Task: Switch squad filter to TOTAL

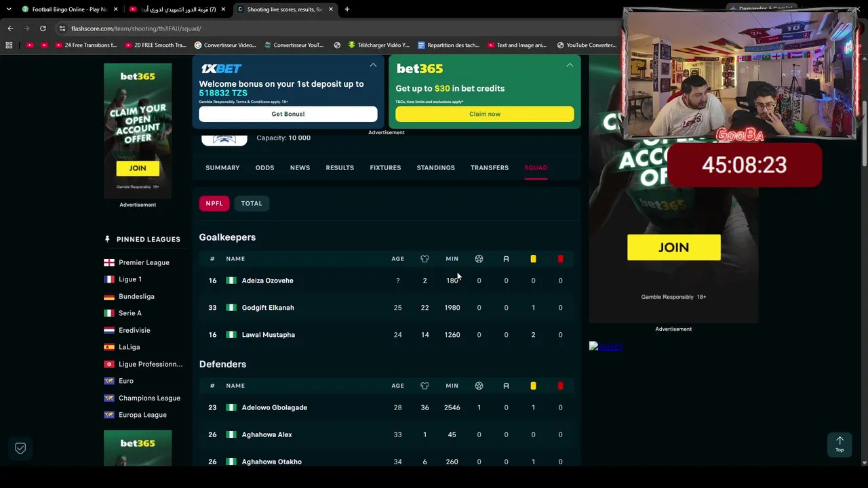Action: coord(252,203)
